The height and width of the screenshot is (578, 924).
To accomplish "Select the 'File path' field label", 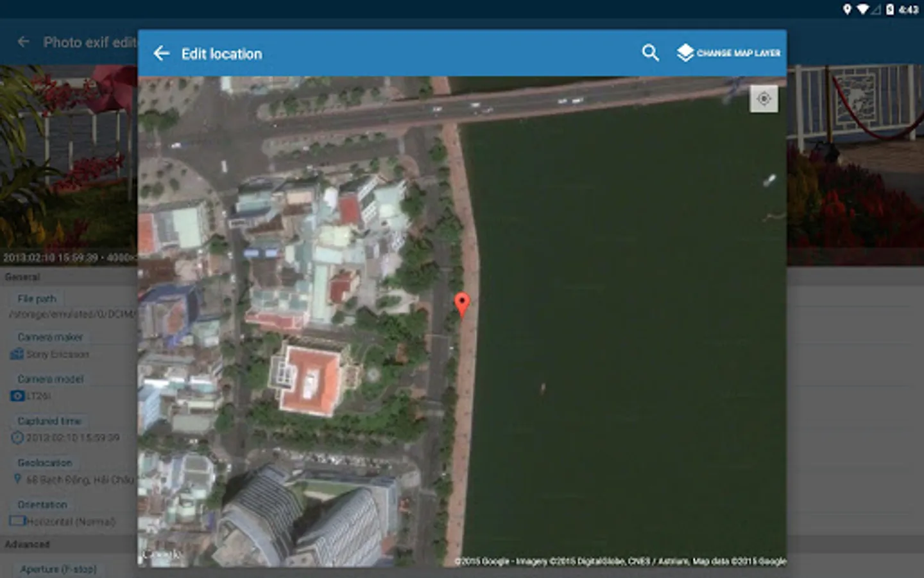I will [x=37, y=299].
